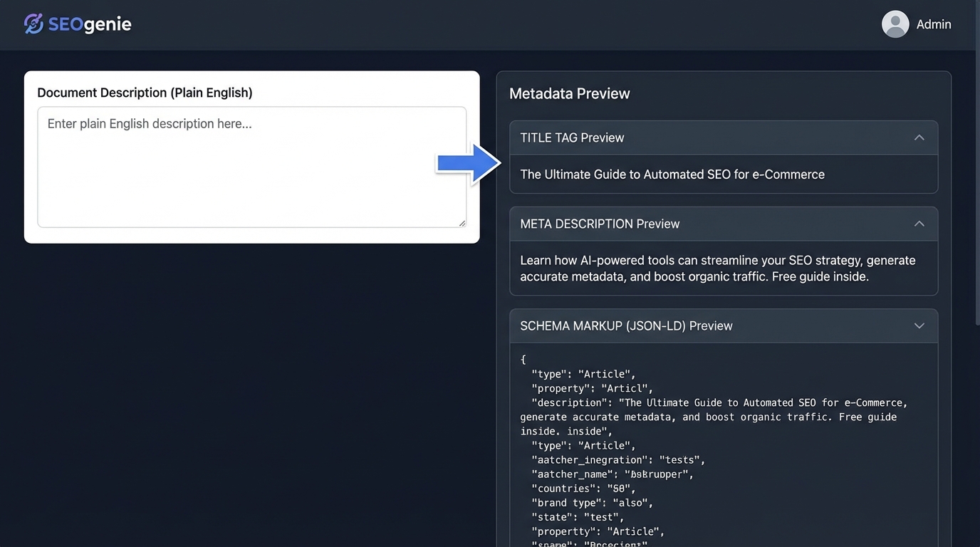980x547 pixels.
Task: Expand the SCHEMA MARKUP (JSON-LD) Preview chevron
Action: [x=919, y=325]
